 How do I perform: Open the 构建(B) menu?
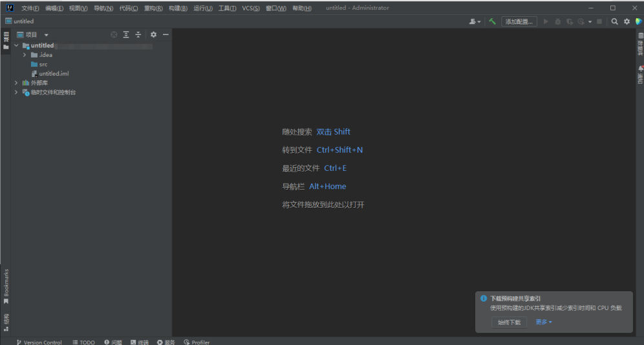[178, 8]
